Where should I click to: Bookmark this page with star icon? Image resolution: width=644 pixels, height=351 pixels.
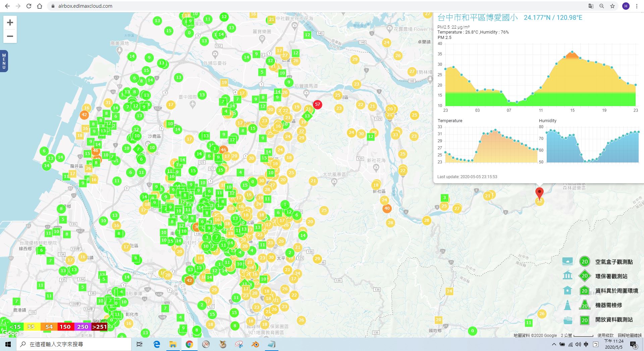[612, 6]
